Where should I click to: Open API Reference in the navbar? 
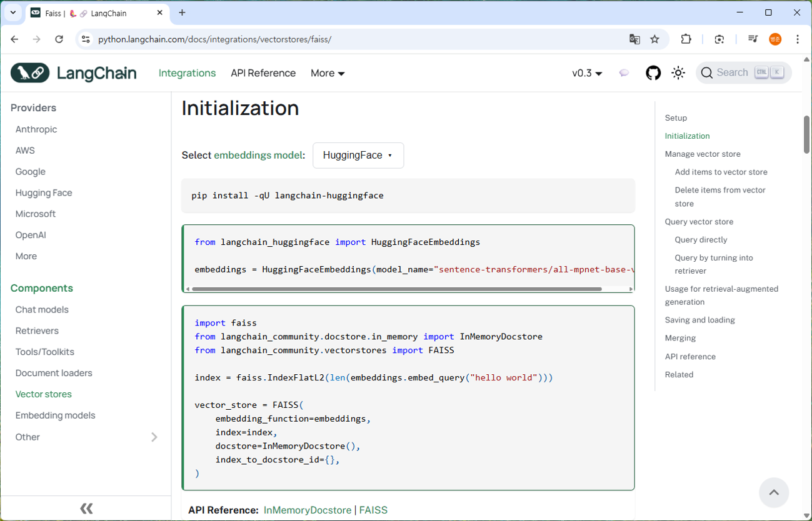263,73
